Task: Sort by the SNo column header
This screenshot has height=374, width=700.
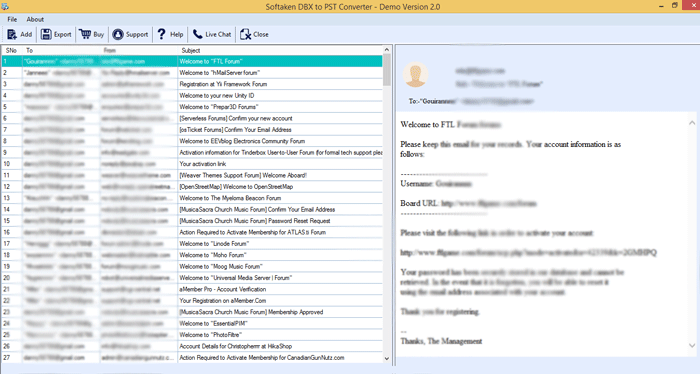Action: 12,50
